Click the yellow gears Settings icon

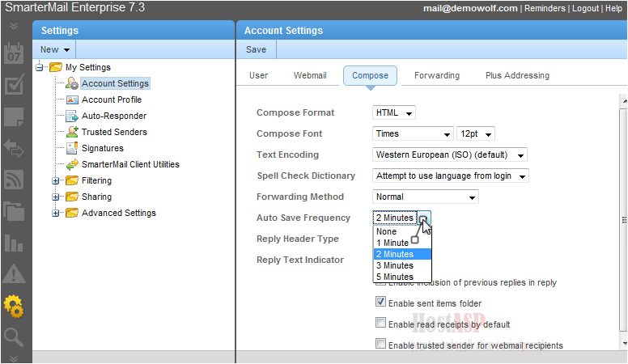(x=14, y=307)
